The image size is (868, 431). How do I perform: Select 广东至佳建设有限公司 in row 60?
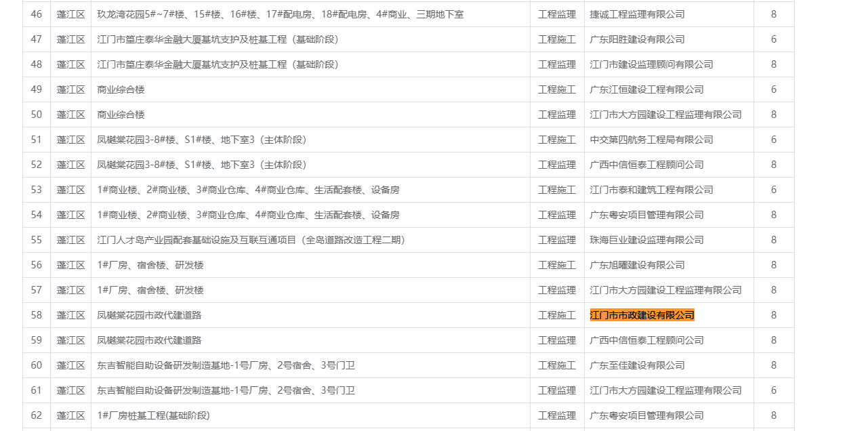(x=637, y=365)
